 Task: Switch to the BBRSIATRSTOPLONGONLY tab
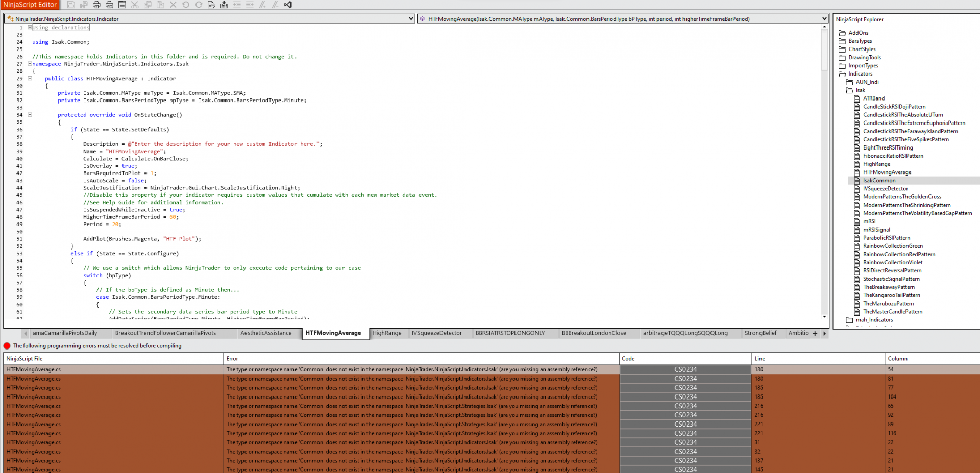click(x=510, y=333)
